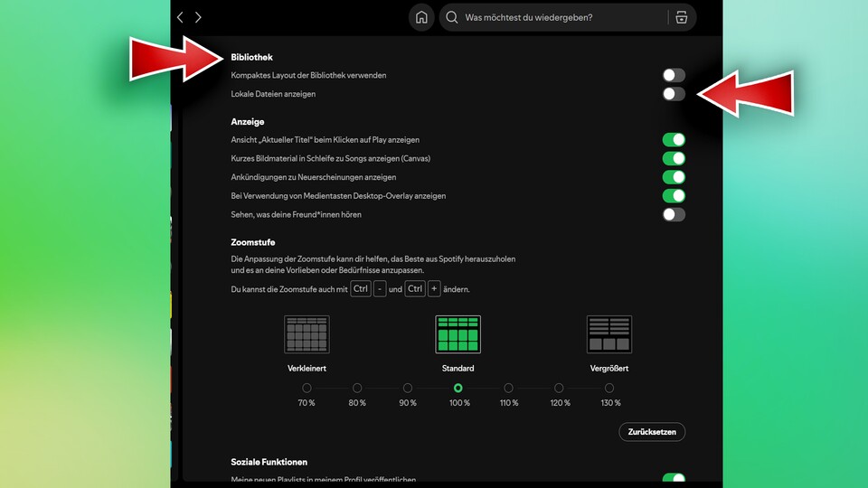Select the Standard zoom preview
868x488 pixels.
(458, 334)
